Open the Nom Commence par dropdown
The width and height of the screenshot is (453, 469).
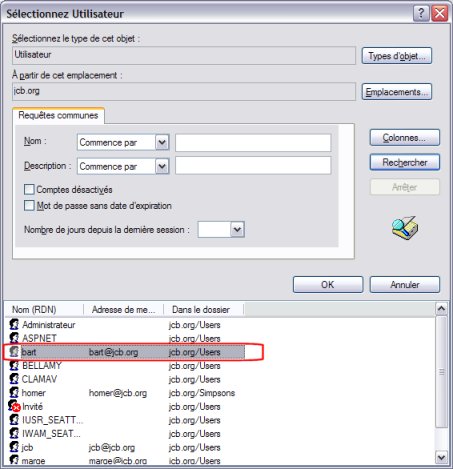162,142
